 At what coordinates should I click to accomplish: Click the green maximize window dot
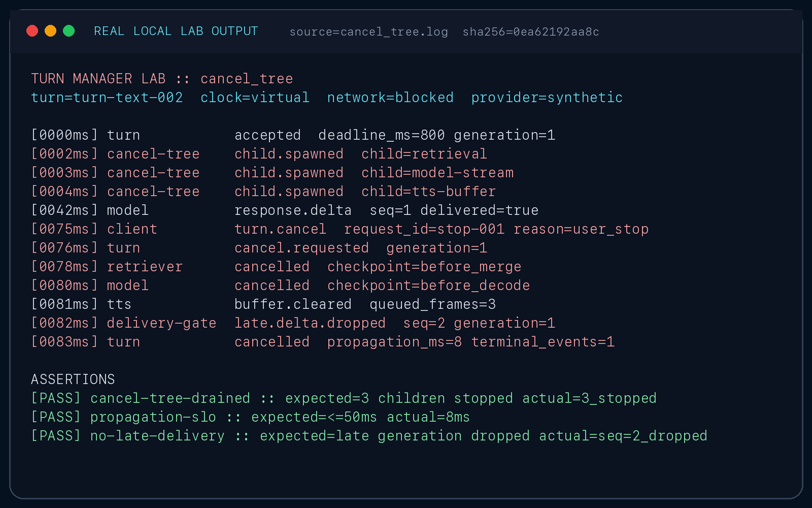point(69,31)
